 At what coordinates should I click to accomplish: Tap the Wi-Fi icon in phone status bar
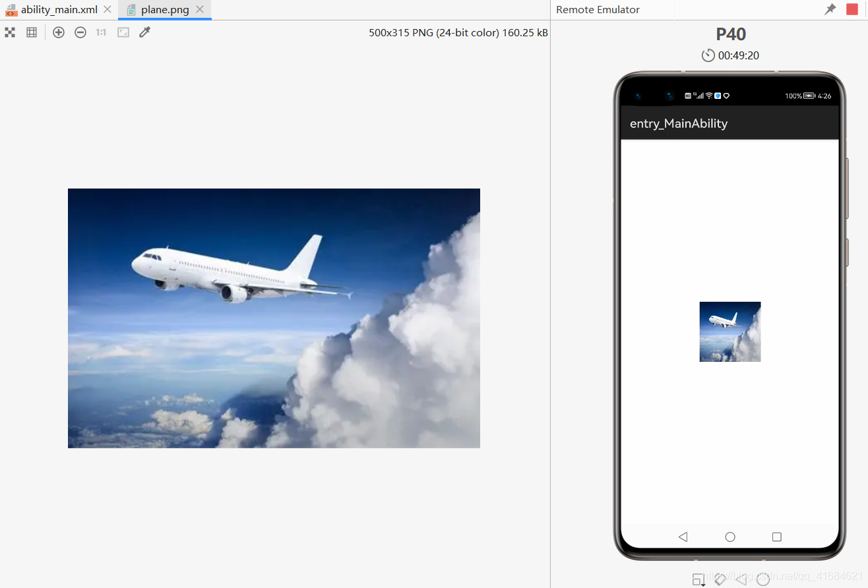[x=709, y=96]
